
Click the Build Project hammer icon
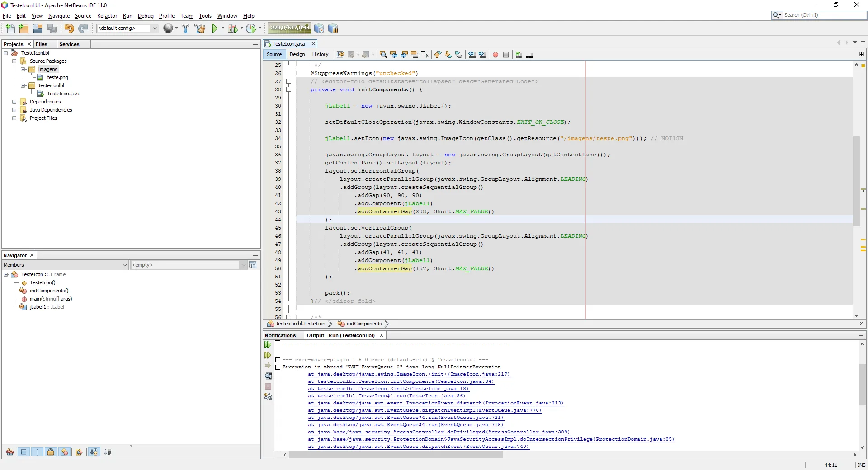[x=185, y=28]
